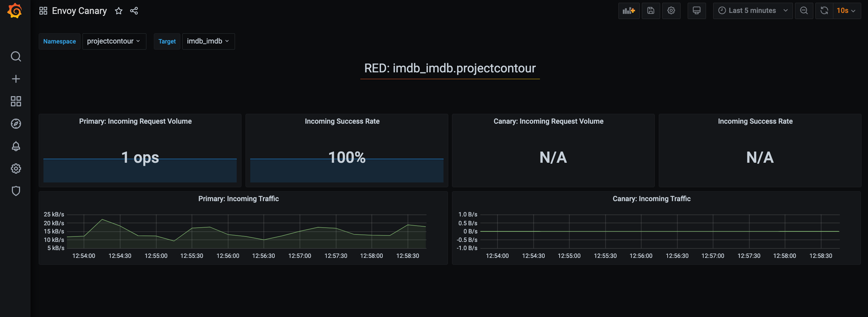Click the -1.0 B/s axis label
This screenshot has width=868, height=317.
tap(467, 248)
